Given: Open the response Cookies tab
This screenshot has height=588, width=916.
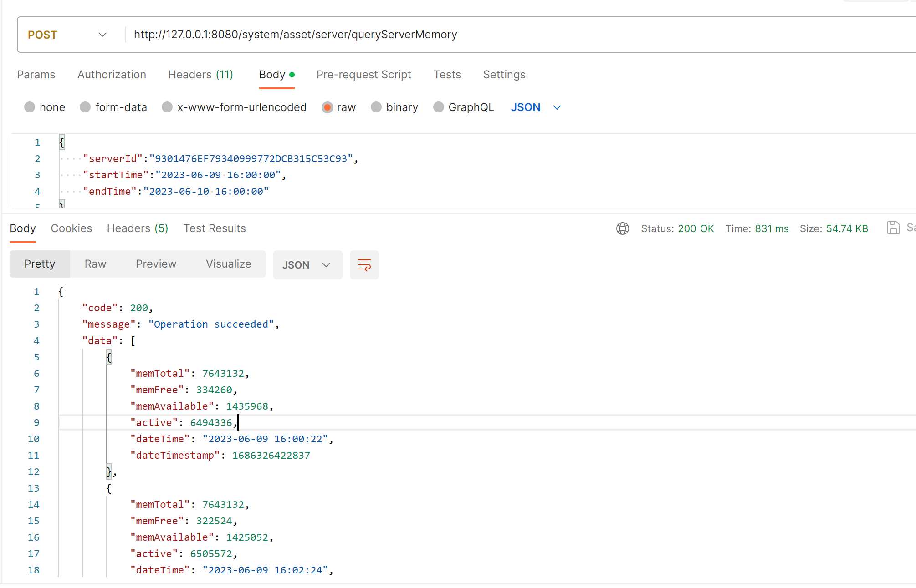Looking at the screenshot, I should [71, 228].
